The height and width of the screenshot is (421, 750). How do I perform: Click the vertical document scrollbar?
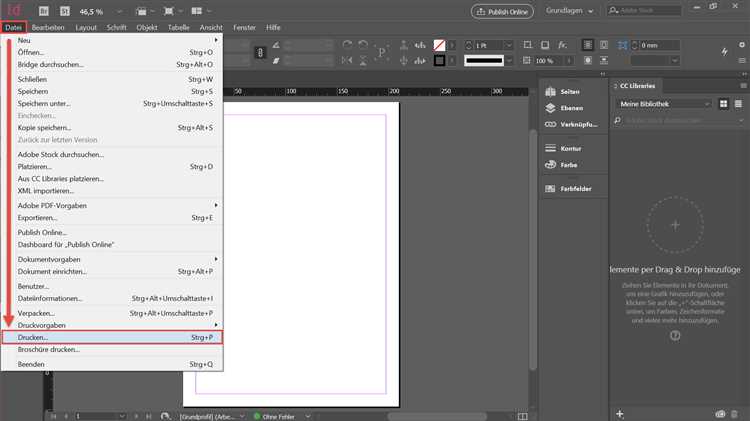533,249
